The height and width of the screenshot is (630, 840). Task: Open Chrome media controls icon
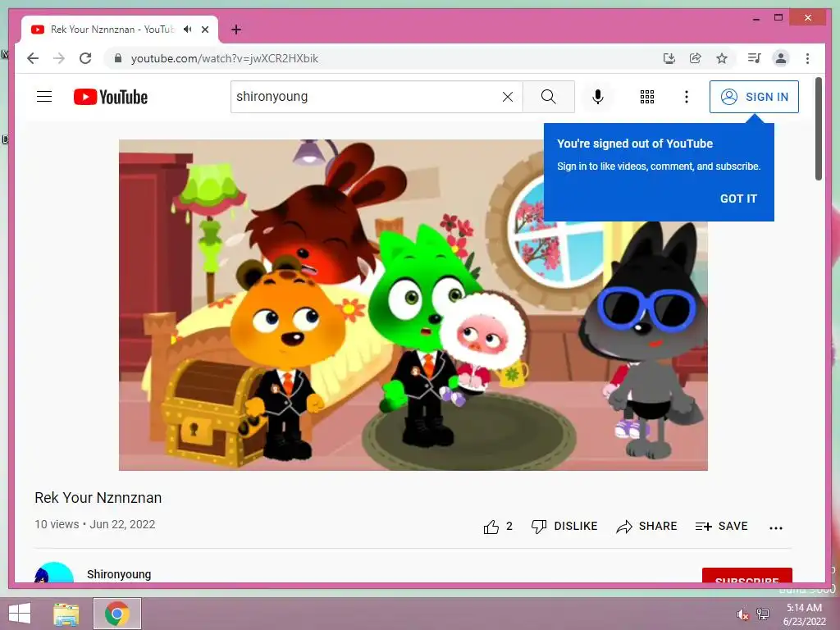(755, 58)
